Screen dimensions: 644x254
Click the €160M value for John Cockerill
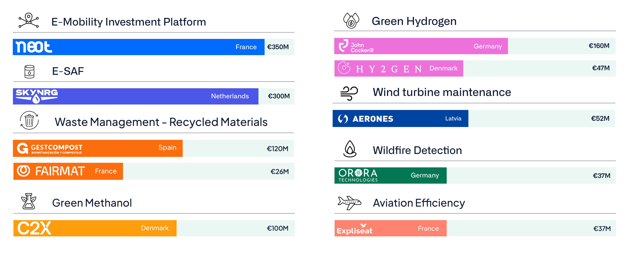tap(599, 46)
